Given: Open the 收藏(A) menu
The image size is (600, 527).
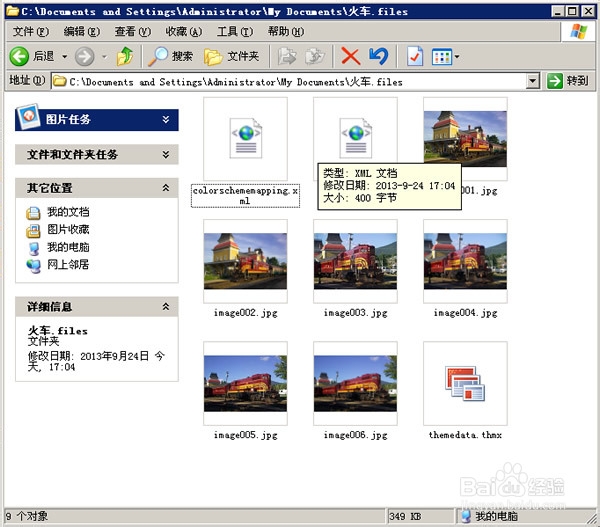Looking at the screenshot, I should click(184, 31).
